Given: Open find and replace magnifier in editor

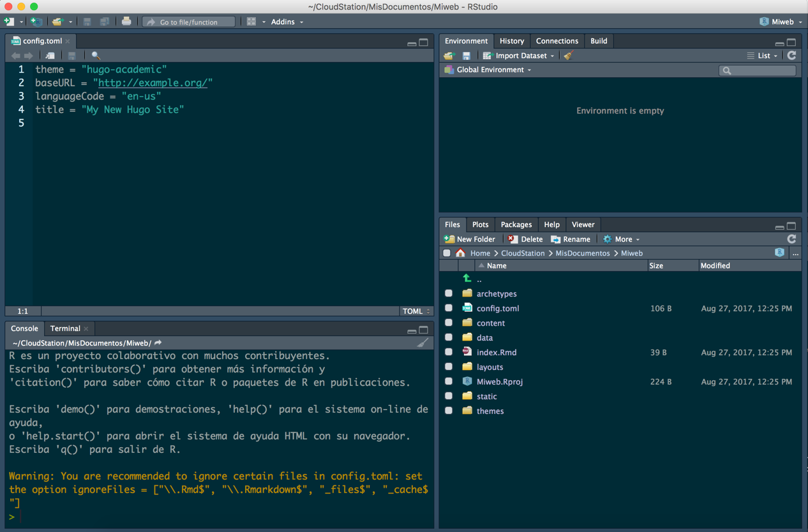Looking at the screenshot, I should click(96, 55).
